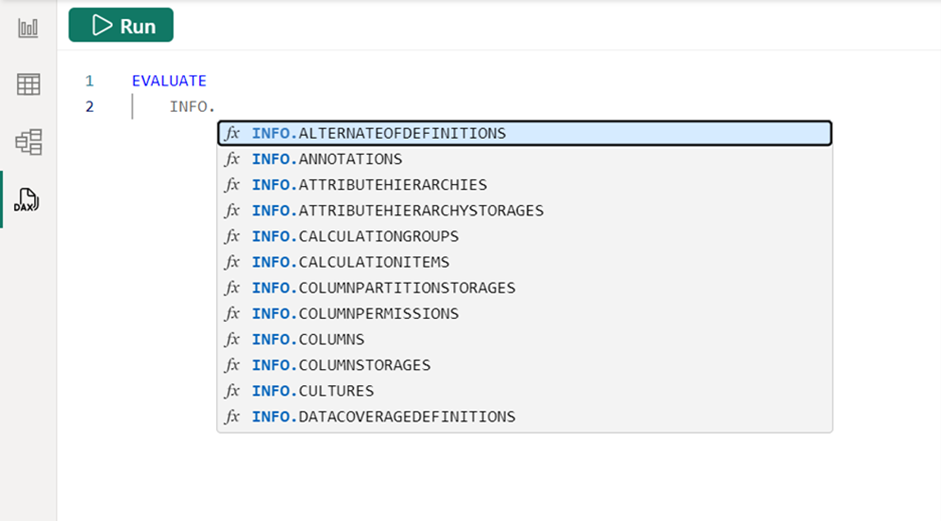Pick INFO.ATTRIBUTEHIERARCHIES suggestion
This screenshot has width=941, height=521.
(525, 185)
